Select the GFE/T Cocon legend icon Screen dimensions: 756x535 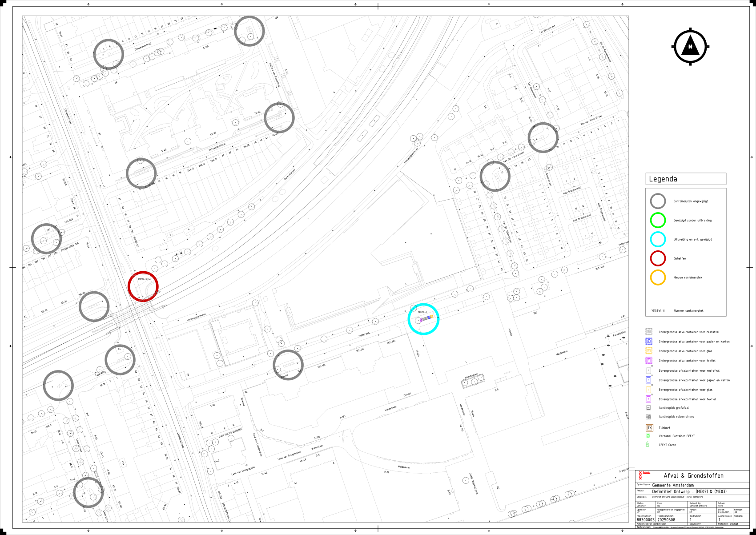click(x=648, y=445)
